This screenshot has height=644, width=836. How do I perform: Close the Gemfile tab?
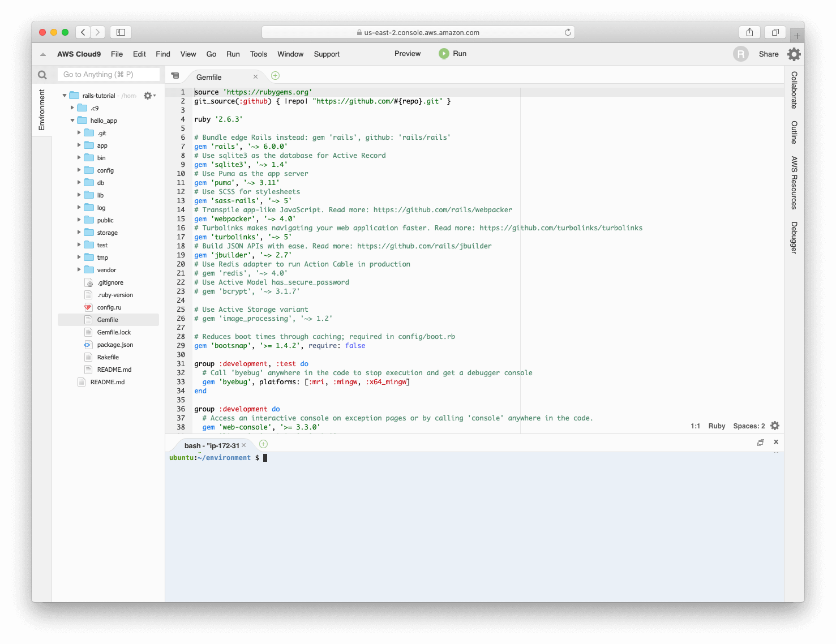[x=255, y=77]
